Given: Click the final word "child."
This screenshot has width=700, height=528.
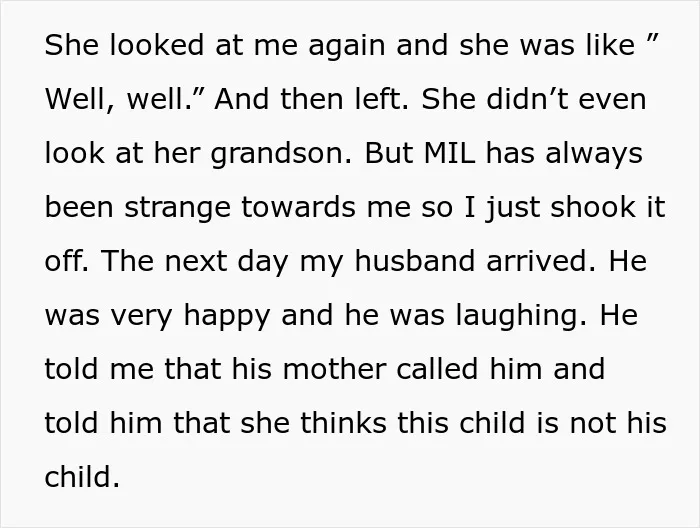Looking at the screenshot, I should 83,477.
